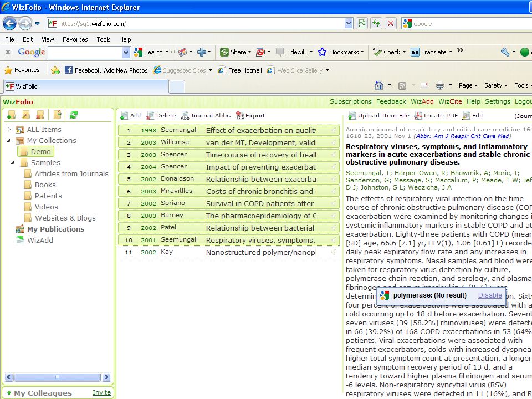532x399 pixels.
Task: Open the address bar URL dropdown
Action: point(349,23)
